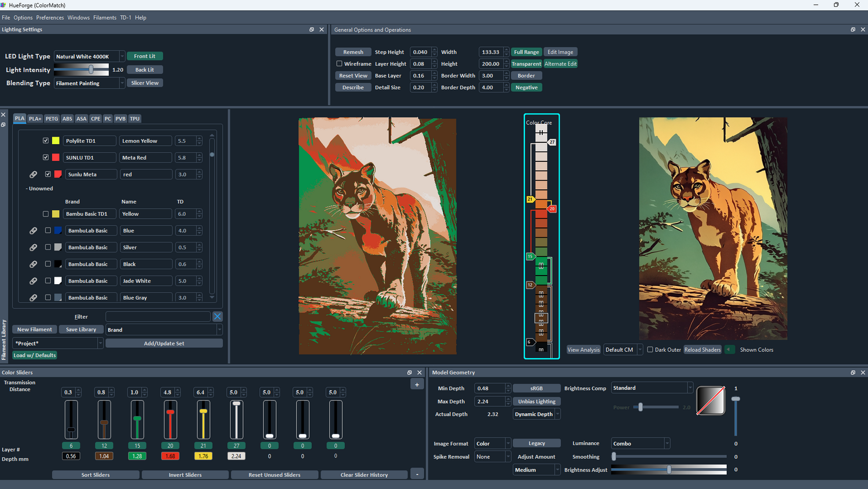Add a color slider with the plus icon
Viewport: 868px width, 489px height.
(417, 384)
